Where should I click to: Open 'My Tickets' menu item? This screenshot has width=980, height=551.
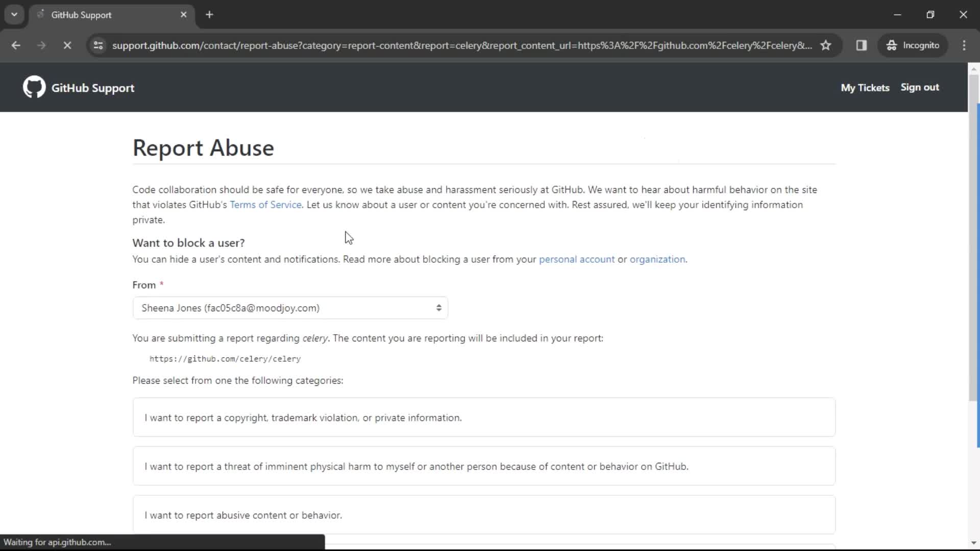[865, 87]
